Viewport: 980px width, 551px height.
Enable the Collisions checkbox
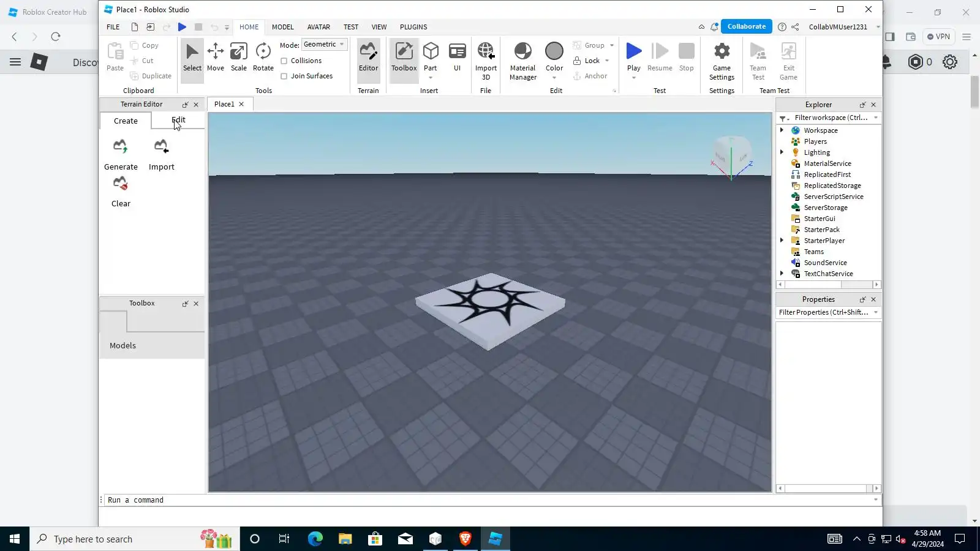284,61
